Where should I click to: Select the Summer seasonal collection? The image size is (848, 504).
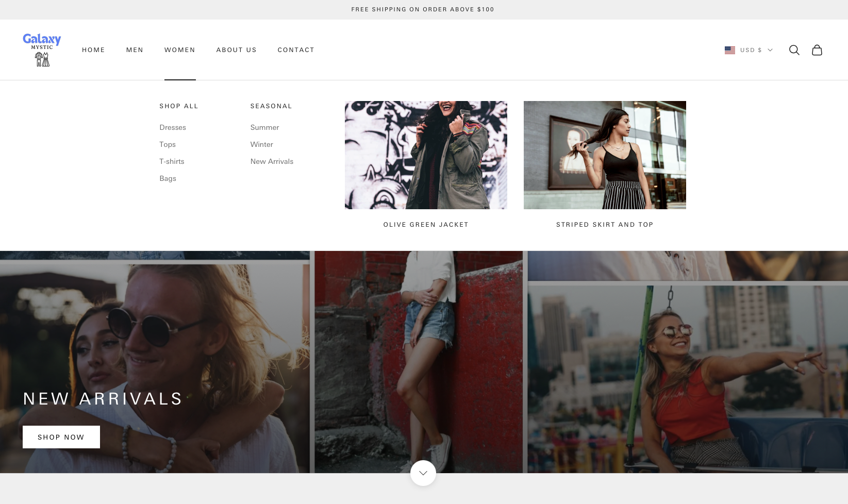coord(264,127)
